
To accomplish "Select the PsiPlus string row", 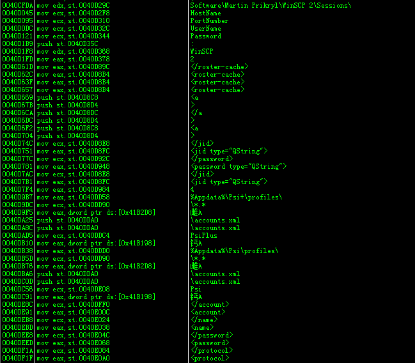I will click(x=208, y=235).
